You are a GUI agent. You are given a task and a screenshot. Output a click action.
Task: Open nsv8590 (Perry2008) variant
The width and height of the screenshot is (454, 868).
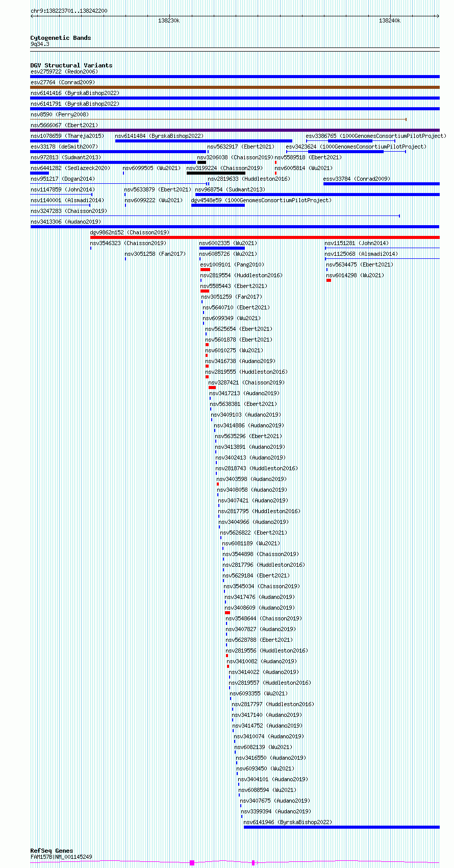coord(59,114)
